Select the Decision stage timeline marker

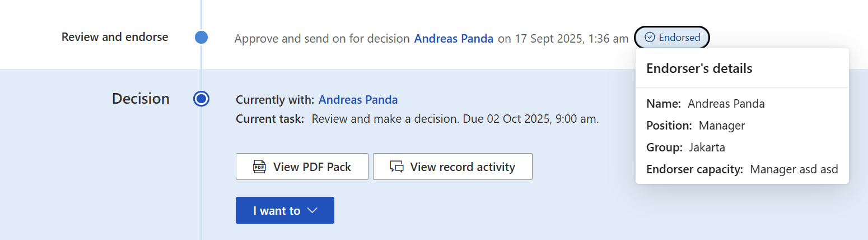(201, 99)
